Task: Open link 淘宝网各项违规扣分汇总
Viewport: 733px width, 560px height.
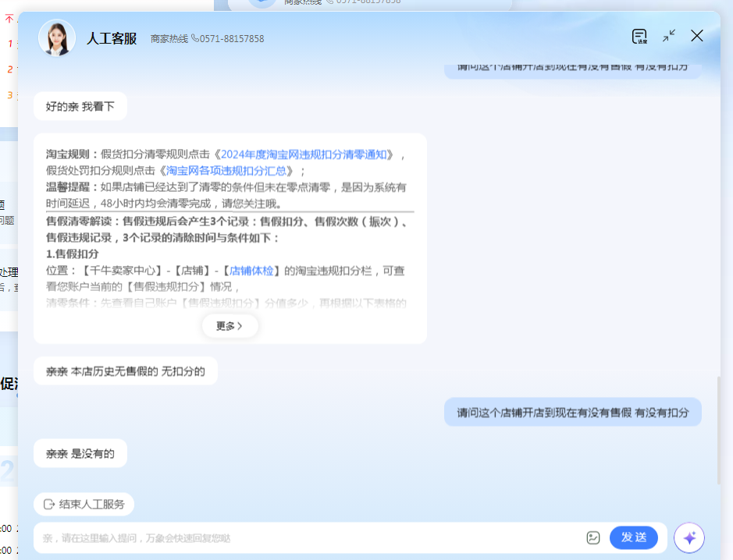Action: pyautogui.click(x=226, y=171)
